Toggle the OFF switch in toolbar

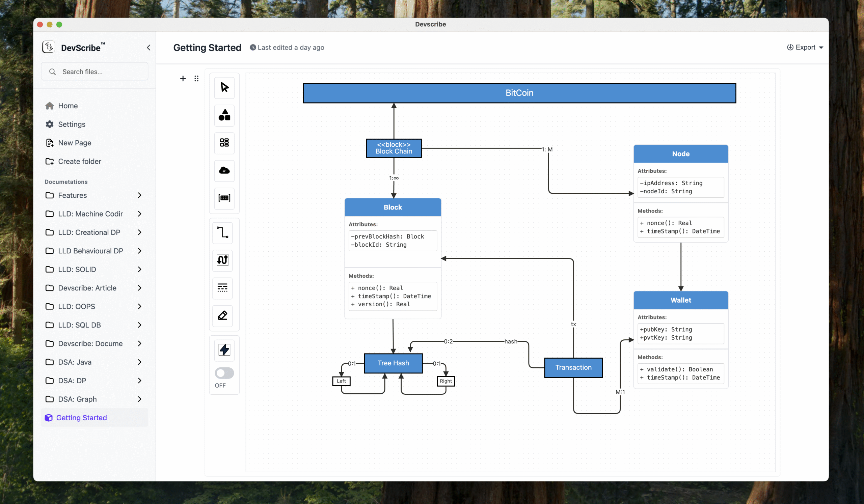pos(223,373)
